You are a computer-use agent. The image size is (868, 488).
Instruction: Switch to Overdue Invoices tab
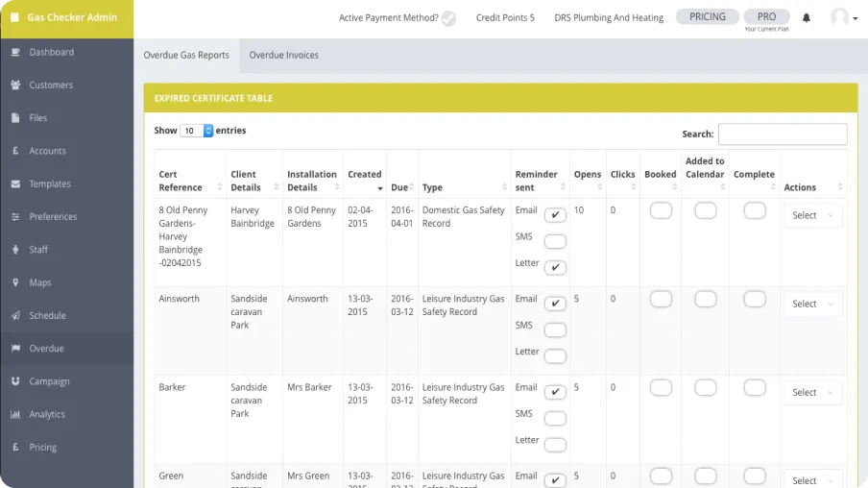[x=283, y=55]
